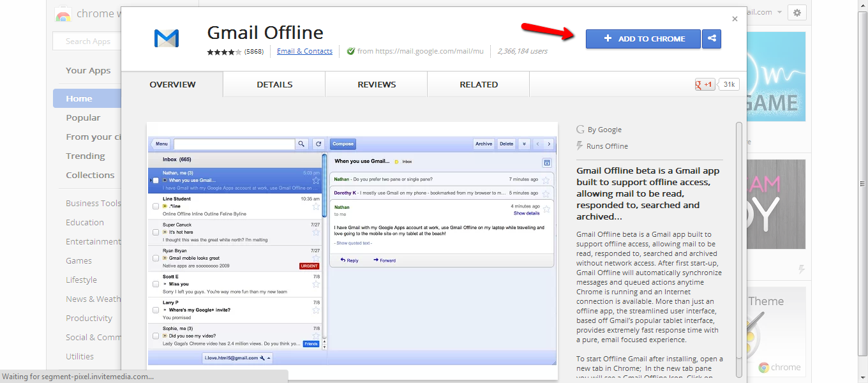Viewport: 868px width, 383px height.
Task: Open the Utilities category
Action: coord(80,356)
